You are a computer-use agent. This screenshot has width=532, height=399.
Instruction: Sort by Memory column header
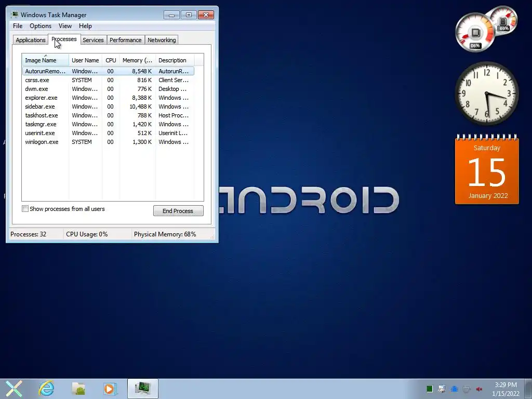point(137,60)
